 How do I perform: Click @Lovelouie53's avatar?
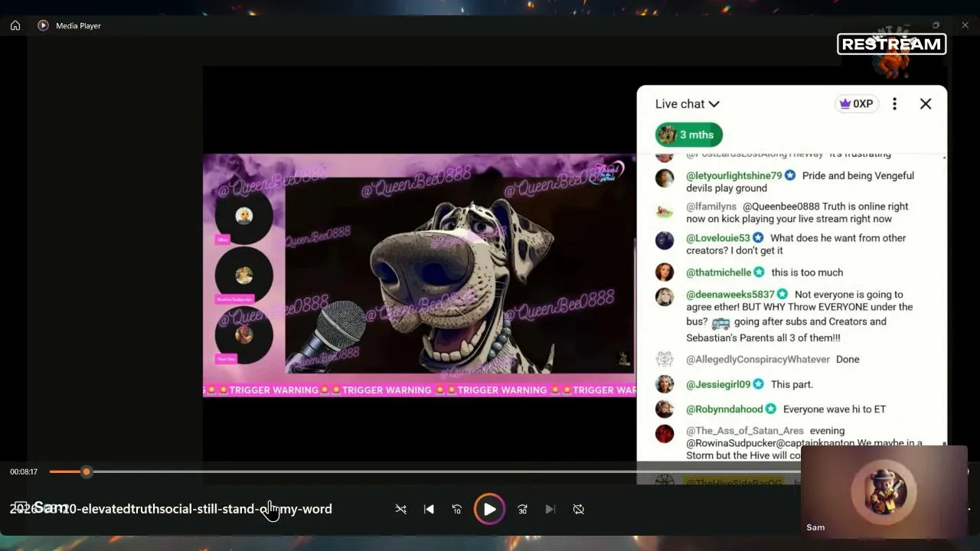click(x=665, y=240)
